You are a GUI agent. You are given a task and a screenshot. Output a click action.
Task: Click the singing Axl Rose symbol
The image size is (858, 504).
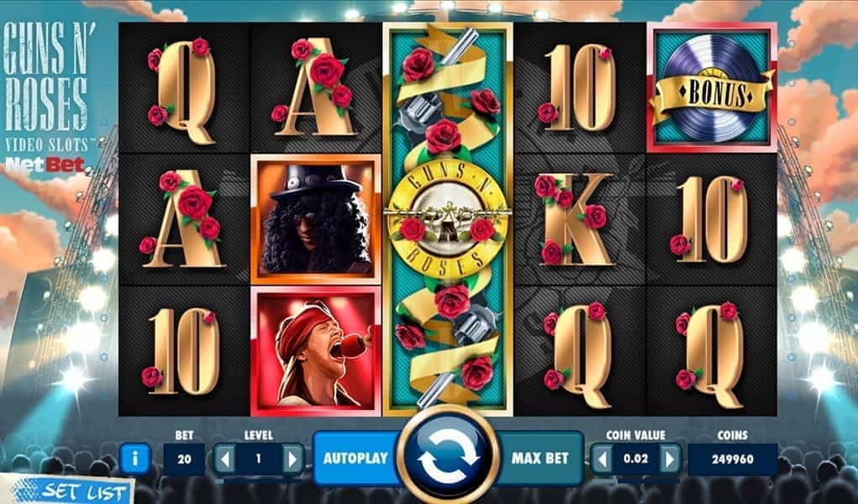(316, 351)
